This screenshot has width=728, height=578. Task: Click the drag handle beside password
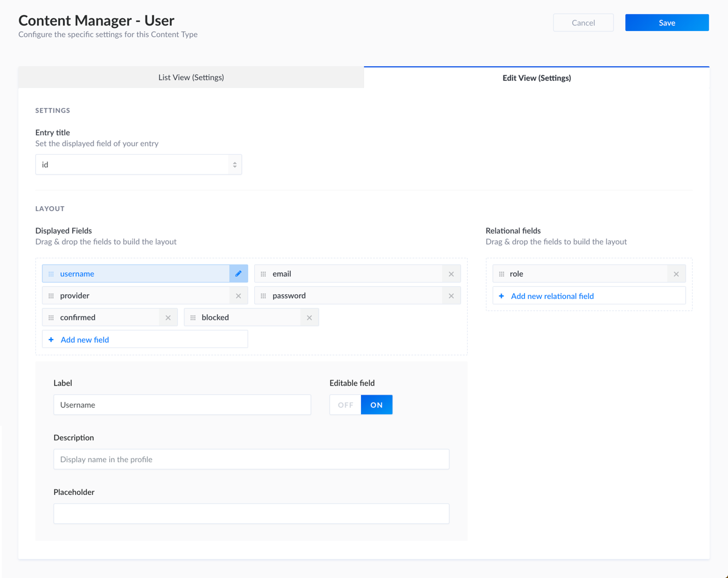[264, 295]
